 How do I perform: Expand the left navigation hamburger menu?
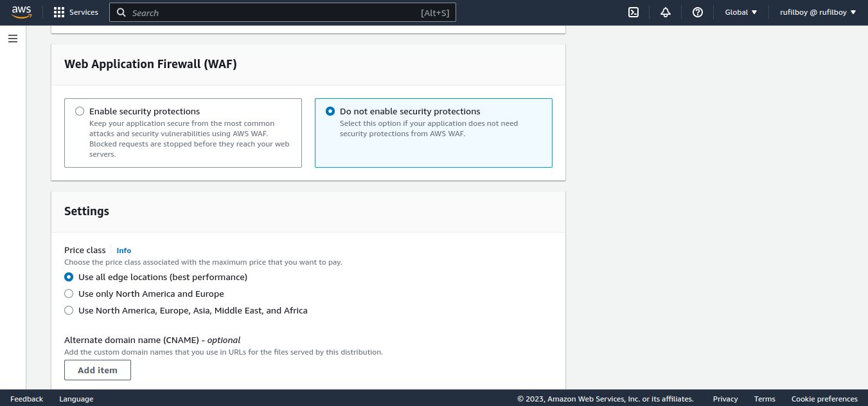(x=13, y=39)
